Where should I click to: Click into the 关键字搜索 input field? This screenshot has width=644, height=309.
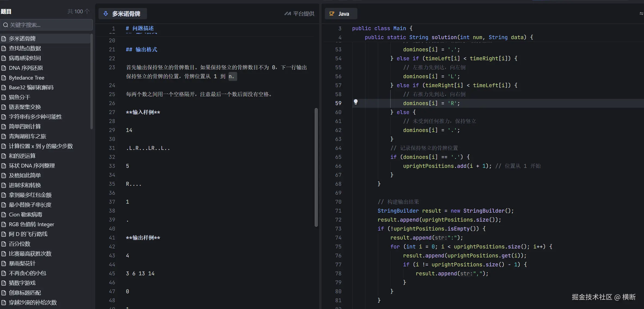point(49,25)
